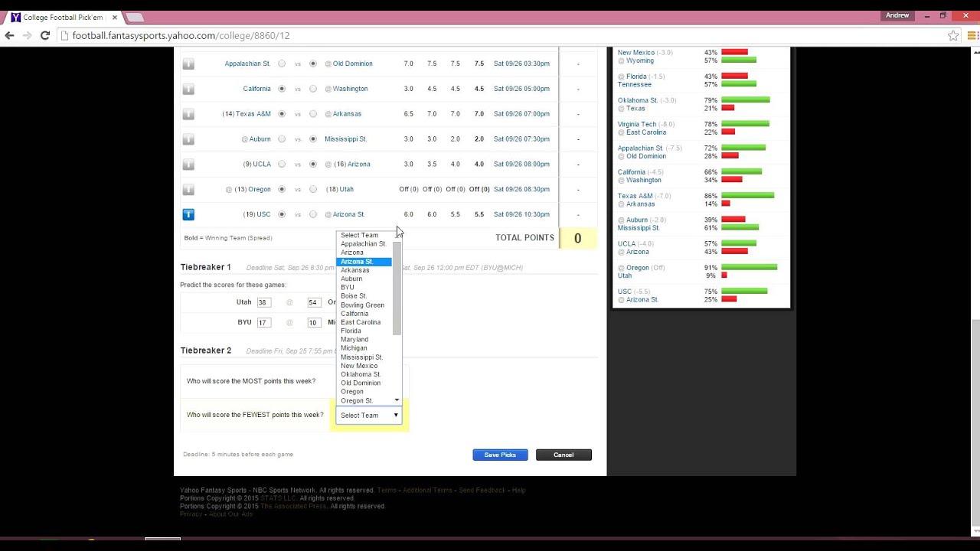Viewport: 980px width, 551px height.
Task: Open the FEWEST points Select Team dropdown
Action: coord(369,416)
